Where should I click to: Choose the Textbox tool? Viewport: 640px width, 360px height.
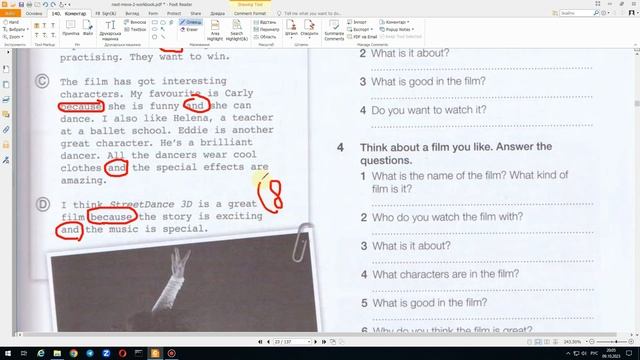coord(135,29)
